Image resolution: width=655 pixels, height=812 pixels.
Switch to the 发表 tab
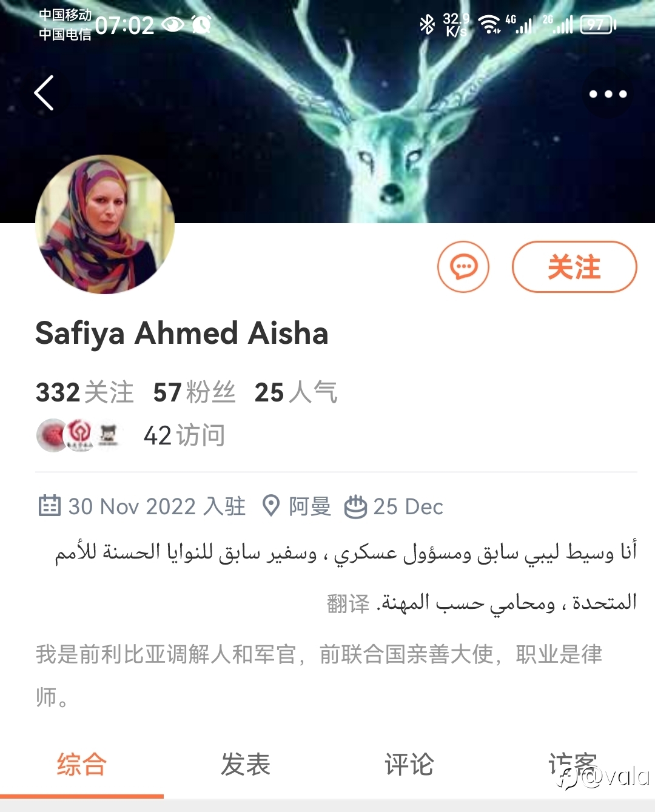coord(246,764)
